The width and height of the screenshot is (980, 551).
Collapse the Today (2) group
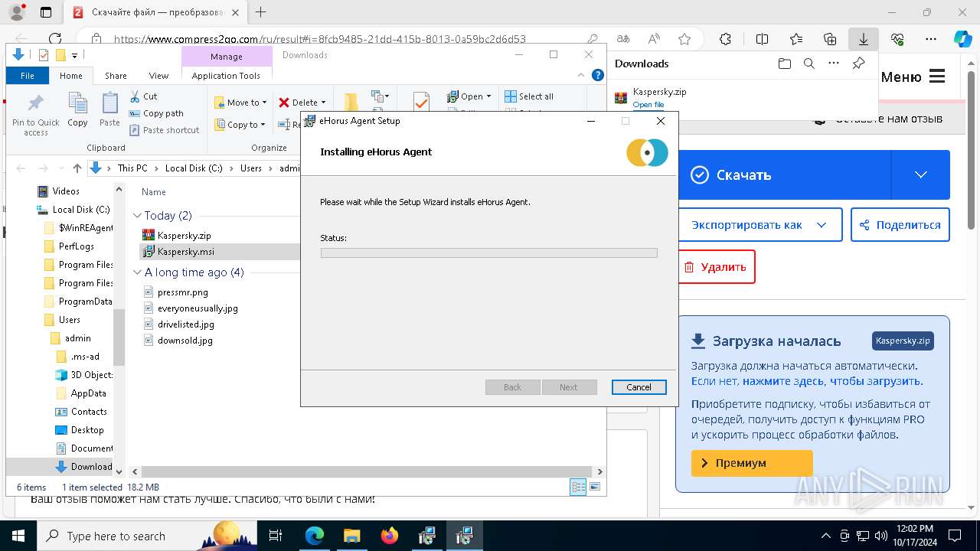click(138, 216)
